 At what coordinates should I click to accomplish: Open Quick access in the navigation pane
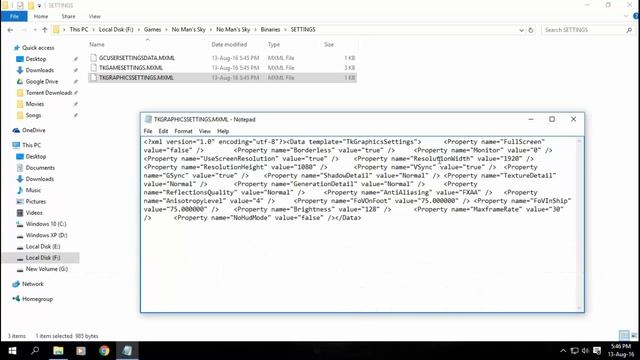38,48
